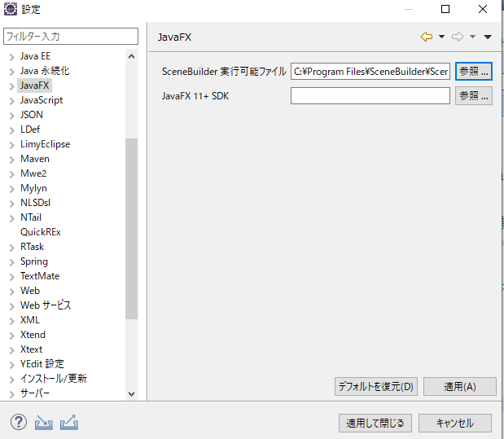Click the import preferences icon

tap(43, 422)
